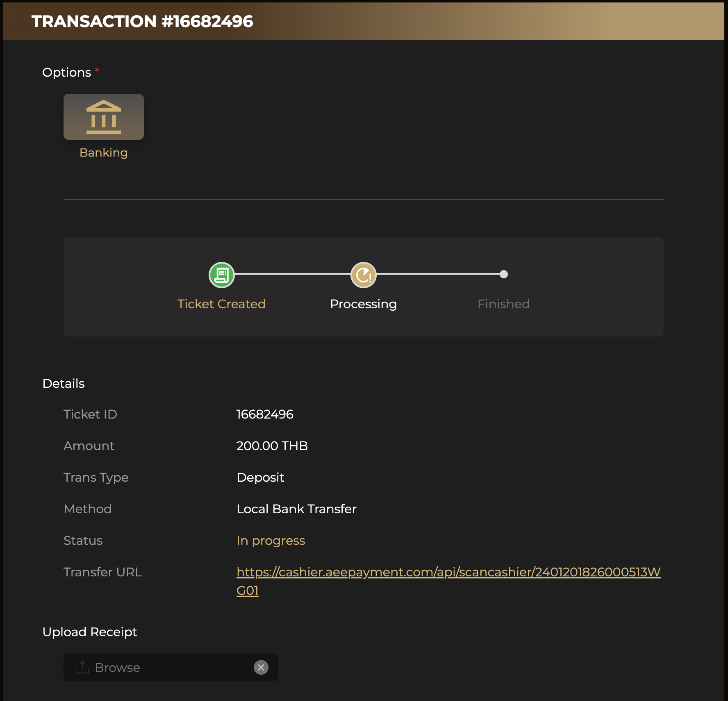Click the Processing step label

coord(363,304)
